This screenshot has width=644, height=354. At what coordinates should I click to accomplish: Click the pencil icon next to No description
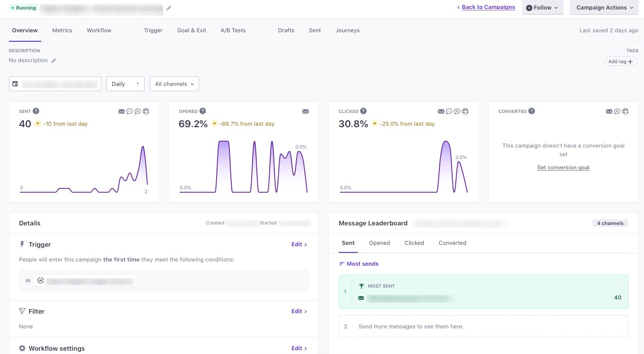54,61
